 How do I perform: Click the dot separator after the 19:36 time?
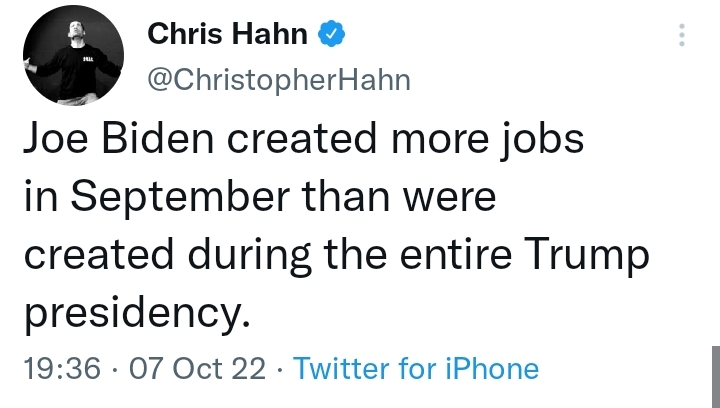[x=115, y=369]
